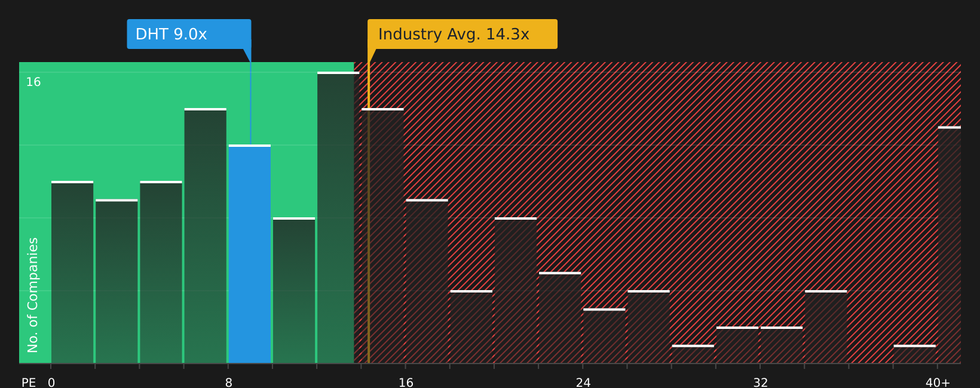Click the y-axis value 16
The width and height of the screenshot is (980, 388).
[33, 82]
